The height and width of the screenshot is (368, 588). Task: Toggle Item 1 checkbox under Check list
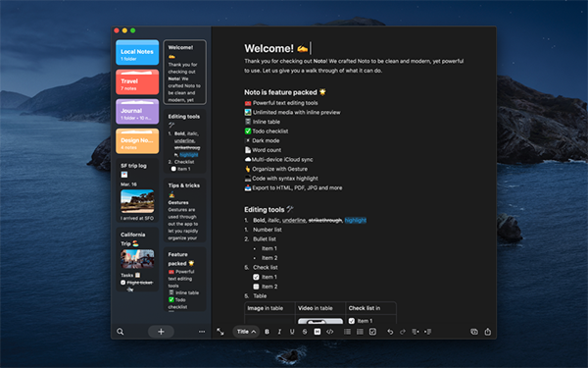[x=256, y=277]
